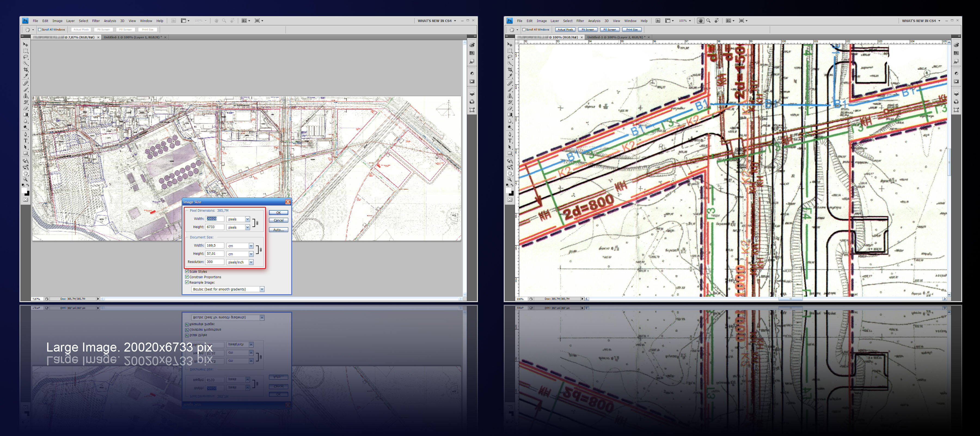The image size is (980, 436).
Task: Open pixel Width units dropdown
Action: point(247,219)
